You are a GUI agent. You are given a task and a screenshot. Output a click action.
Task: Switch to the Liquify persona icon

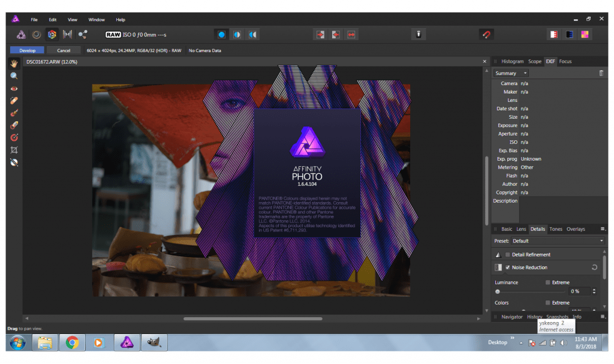pos(36,35)
